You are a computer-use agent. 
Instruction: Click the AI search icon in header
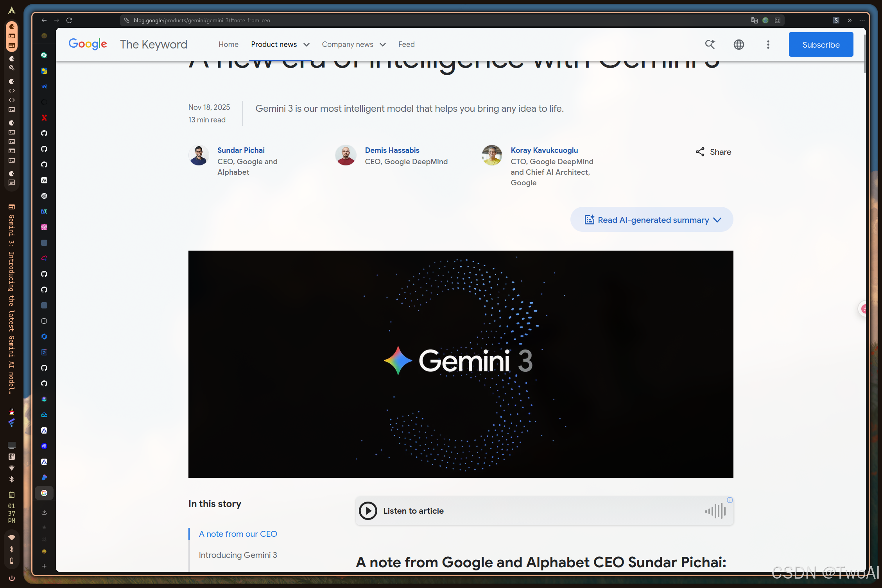[x=710, y=45]
